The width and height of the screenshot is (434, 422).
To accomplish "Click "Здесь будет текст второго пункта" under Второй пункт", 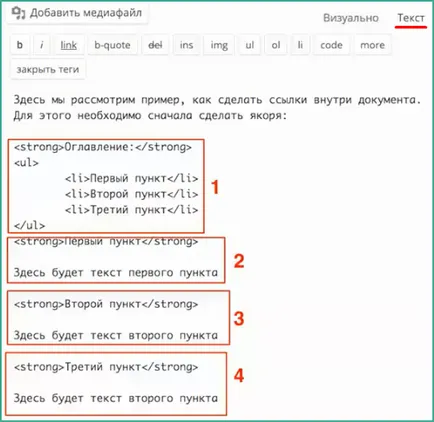I will tap(116, 336).
